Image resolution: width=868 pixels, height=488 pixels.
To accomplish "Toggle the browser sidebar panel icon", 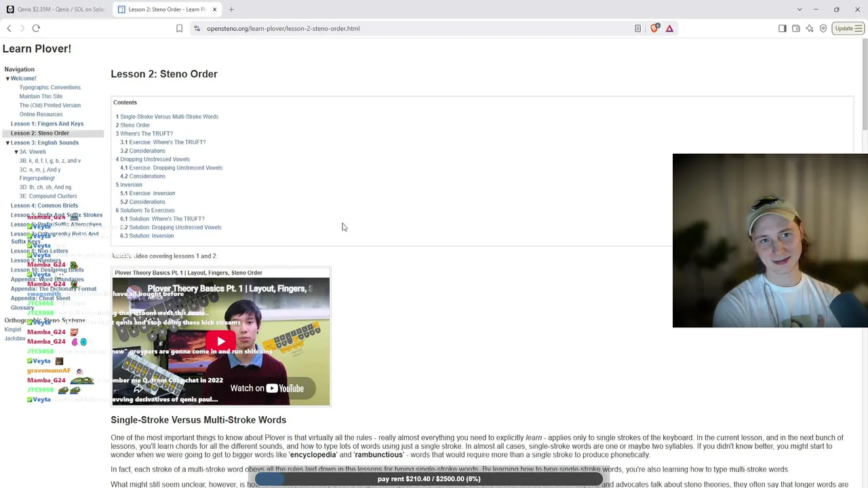I will 782,28.
